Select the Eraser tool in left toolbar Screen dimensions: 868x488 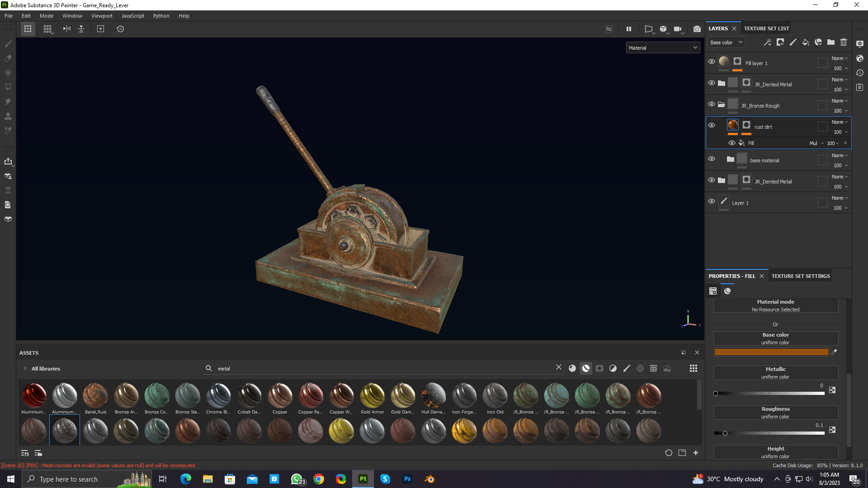[8, 58]
